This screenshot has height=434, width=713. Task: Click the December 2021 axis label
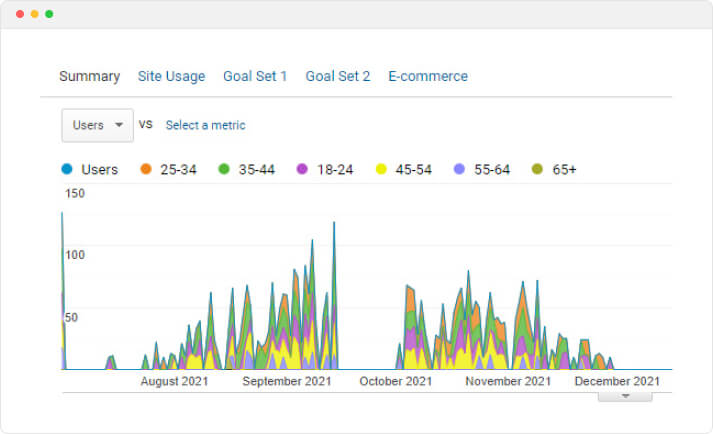(x=617, y=381)
